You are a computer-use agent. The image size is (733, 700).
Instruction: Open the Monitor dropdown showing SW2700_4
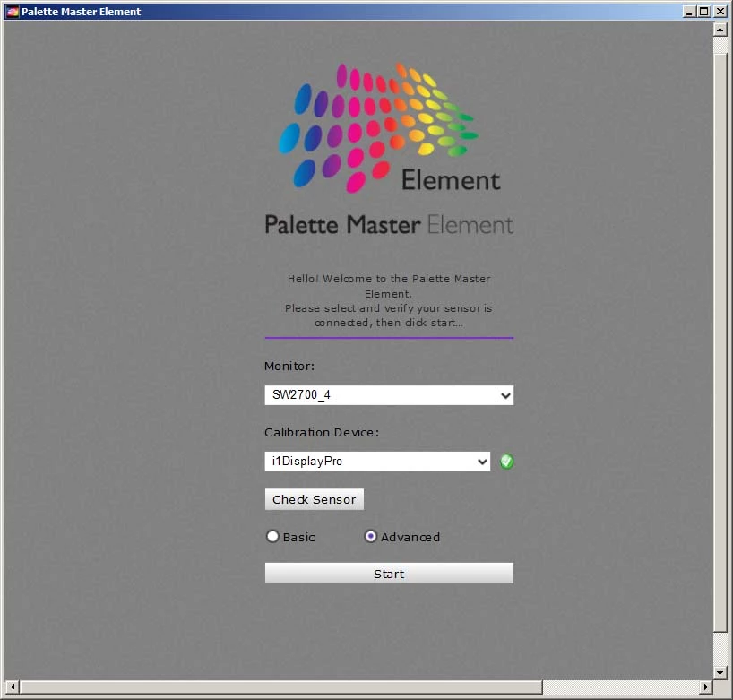pos(389,395)
